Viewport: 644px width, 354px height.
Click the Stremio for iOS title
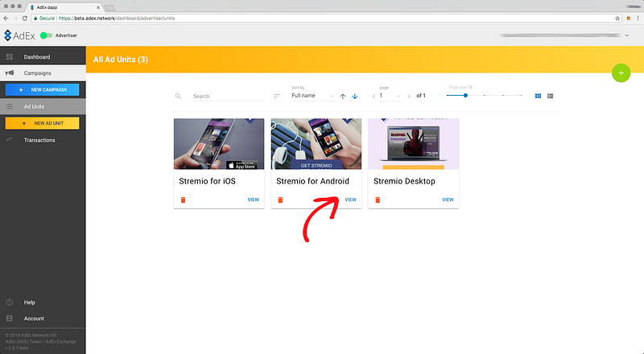pyautogui.click(x=208, y=181)
